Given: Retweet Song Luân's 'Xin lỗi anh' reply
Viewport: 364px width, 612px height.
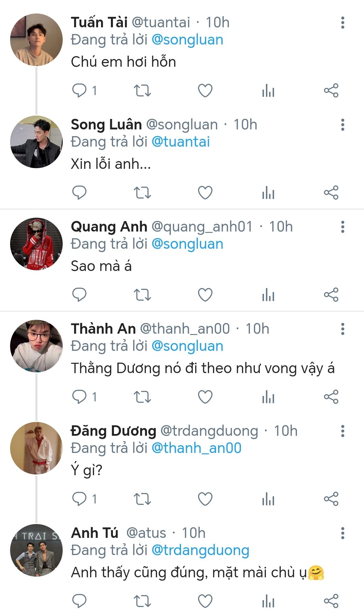Looking at the screenshot, I should 142,193.
